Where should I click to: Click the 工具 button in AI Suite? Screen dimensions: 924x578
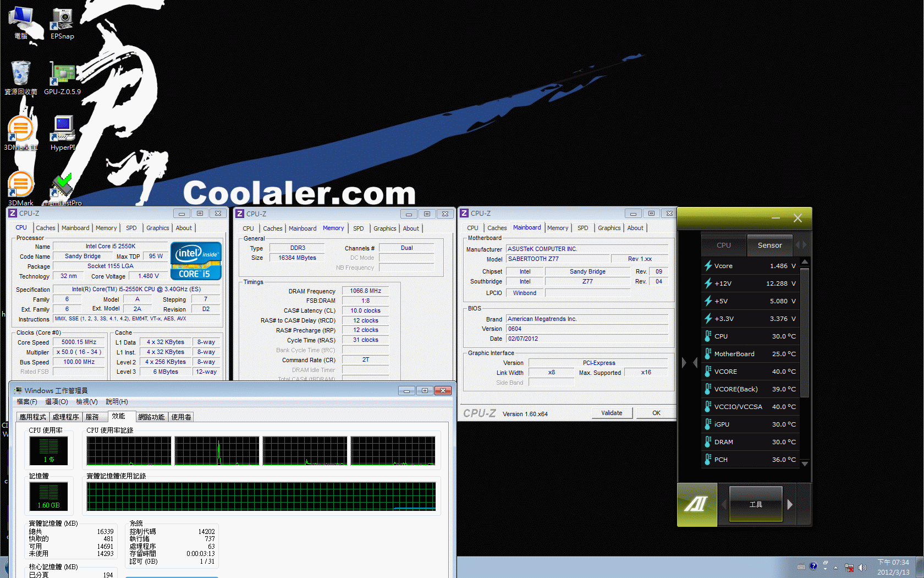(756, 504)
